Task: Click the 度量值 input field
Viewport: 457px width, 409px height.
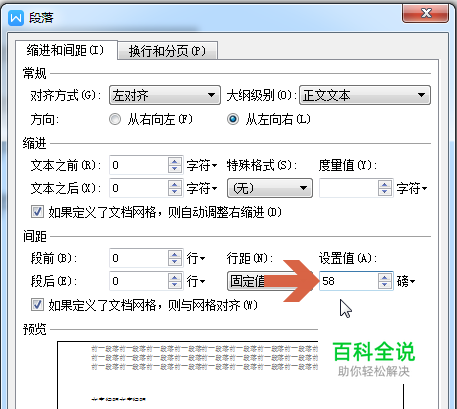Action: (x=349, y=188)
